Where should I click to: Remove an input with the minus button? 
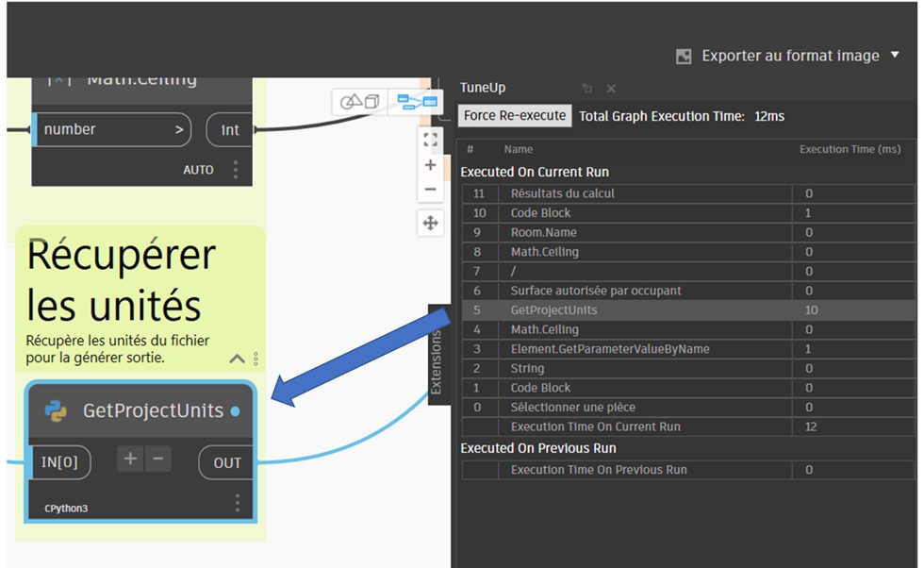[x=158, y=459]
